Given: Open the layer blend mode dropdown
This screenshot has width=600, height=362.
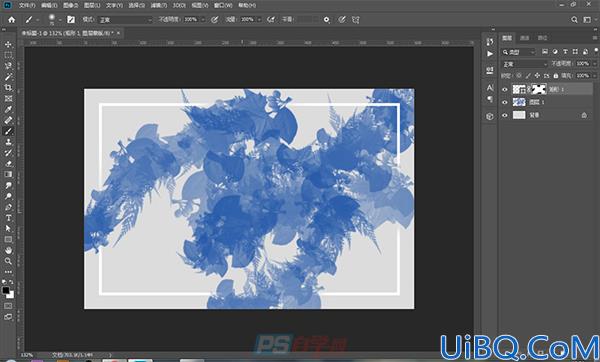Looking at the screenshot, I should pos(525,64).
